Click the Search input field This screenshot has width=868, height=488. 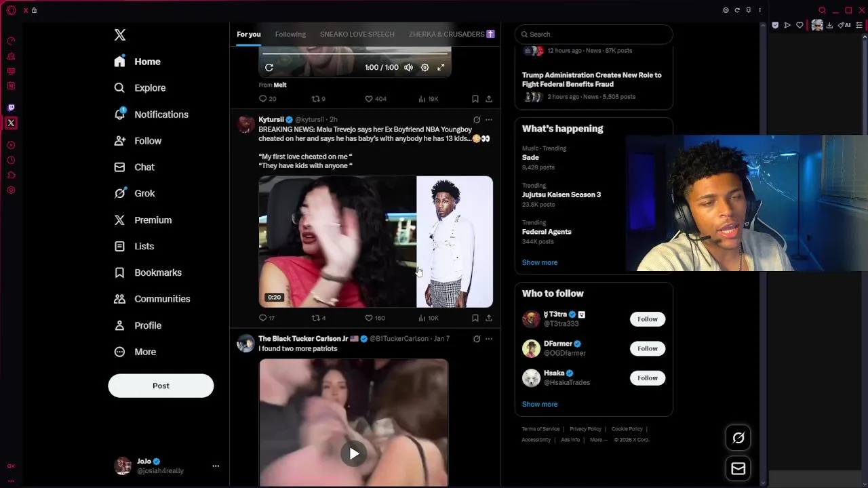click(594, 34)
